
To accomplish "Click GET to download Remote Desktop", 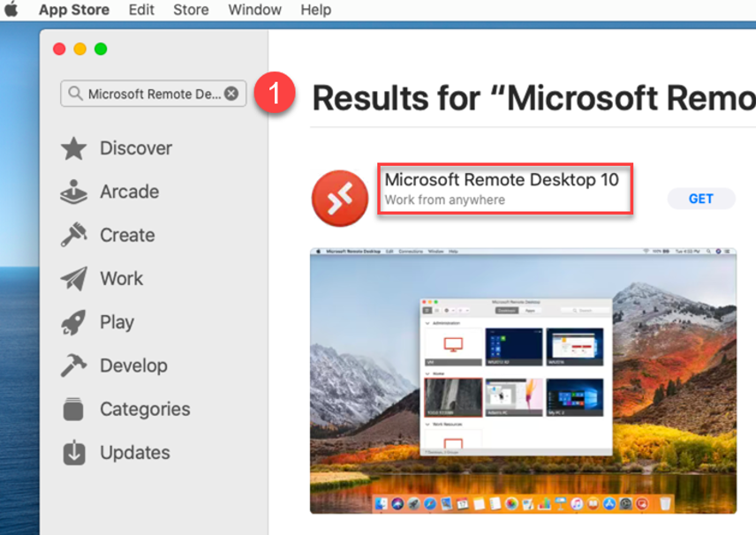I will point(701,199).
